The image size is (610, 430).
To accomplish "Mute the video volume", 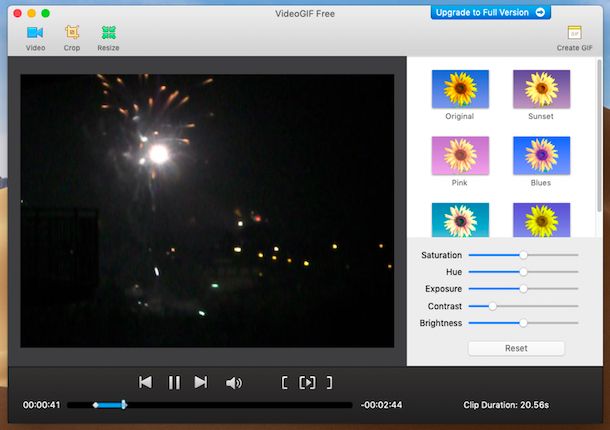I will point(234,382).
